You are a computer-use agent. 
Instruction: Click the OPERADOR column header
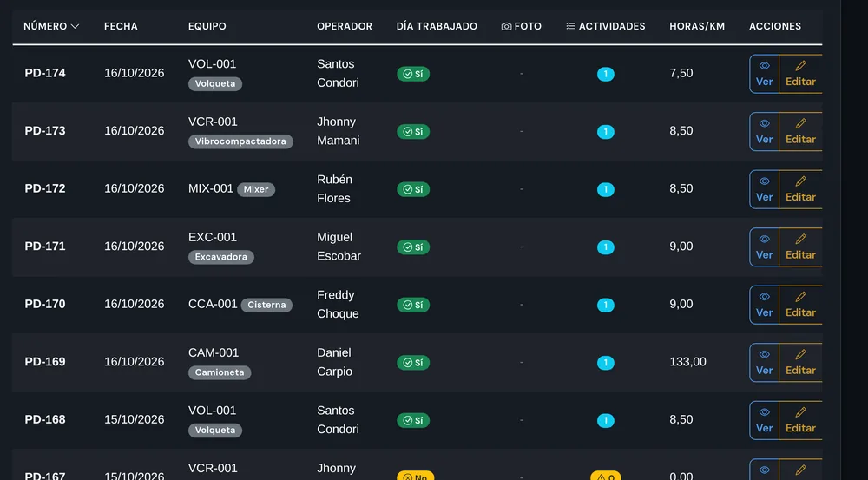coord(345,26)
